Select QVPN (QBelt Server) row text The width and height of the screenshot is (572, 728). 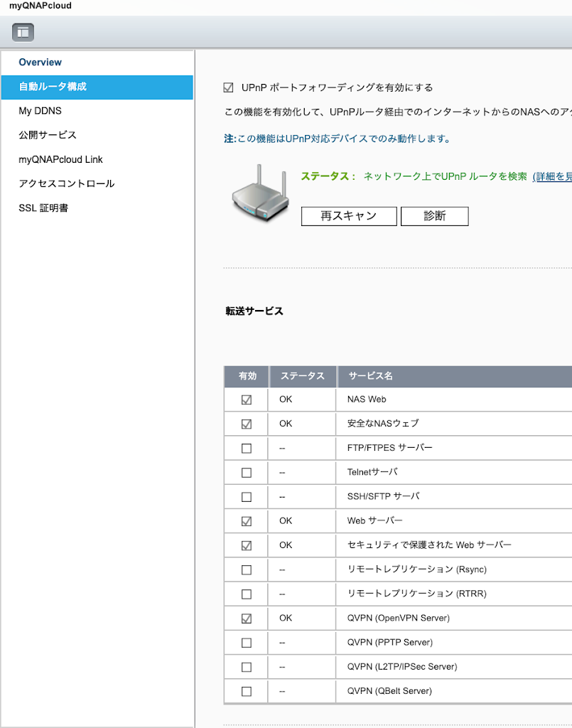tap(389, 691)
